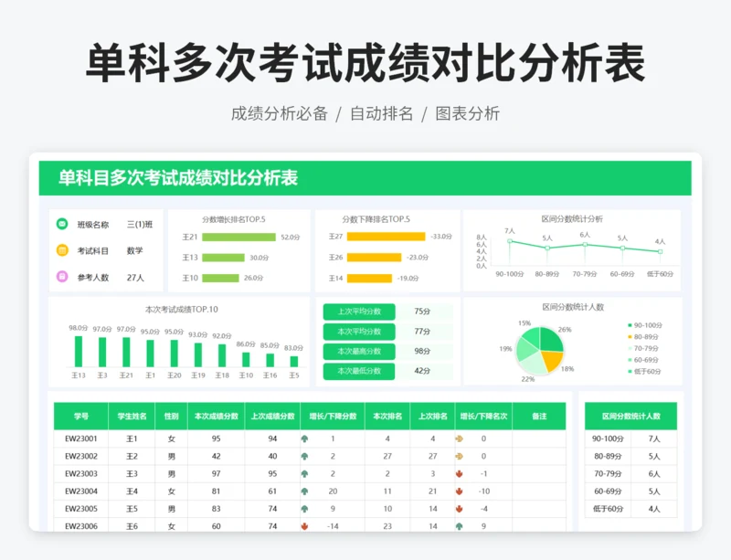Screen dimensions: 731x560
Task: Click the class value 三(1)班
Action: pos(140,225)
